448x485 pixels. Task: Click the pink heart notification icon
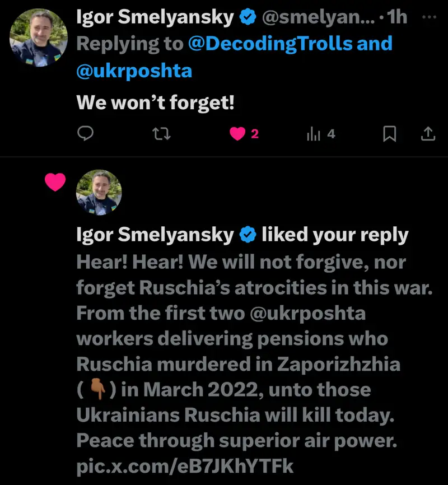coord(55,183)
